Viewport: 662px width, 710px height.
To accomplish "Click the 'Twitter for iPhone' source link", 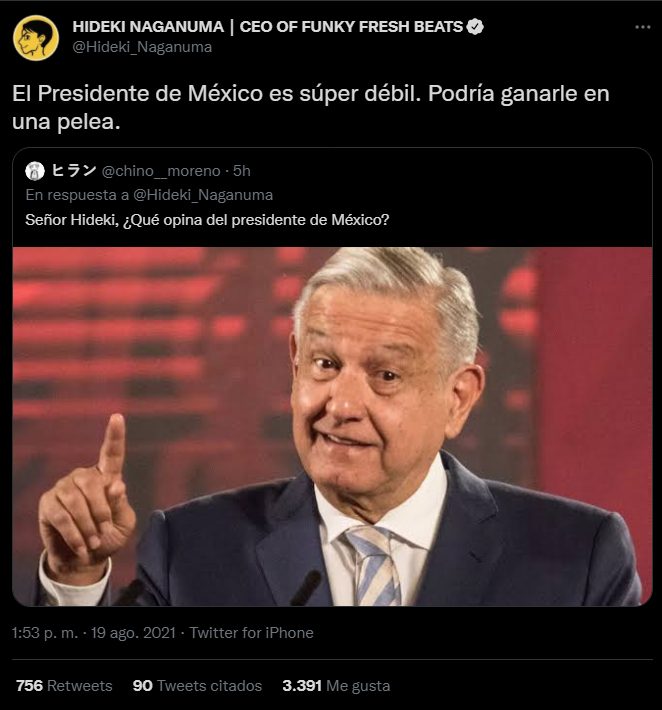I will 251,633.
